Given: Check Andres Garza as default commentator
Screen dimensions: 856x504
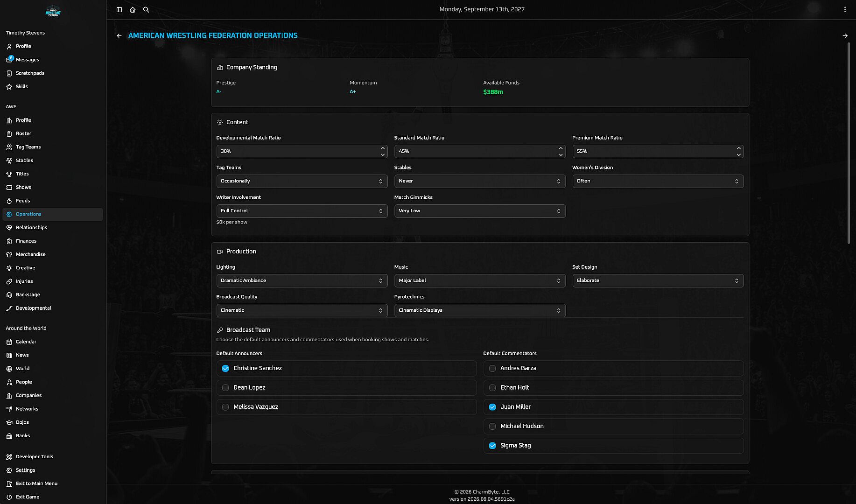Looking at the screenshot, I should pyautogui.click(x=492, y=368).
